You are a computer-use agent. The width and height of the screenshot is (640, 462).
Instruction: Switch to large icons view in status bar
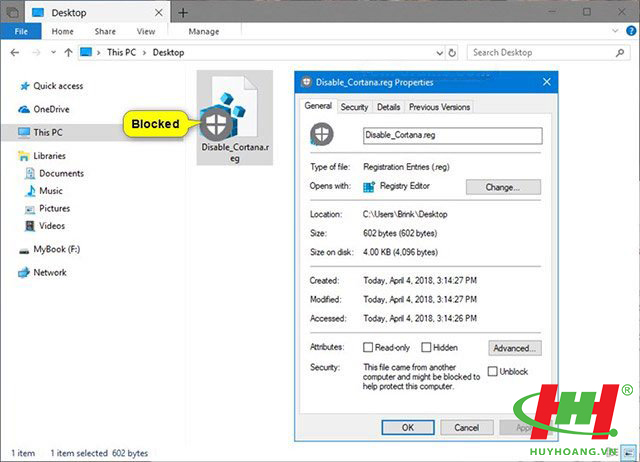pyautogui.click(x=629, y=452)
